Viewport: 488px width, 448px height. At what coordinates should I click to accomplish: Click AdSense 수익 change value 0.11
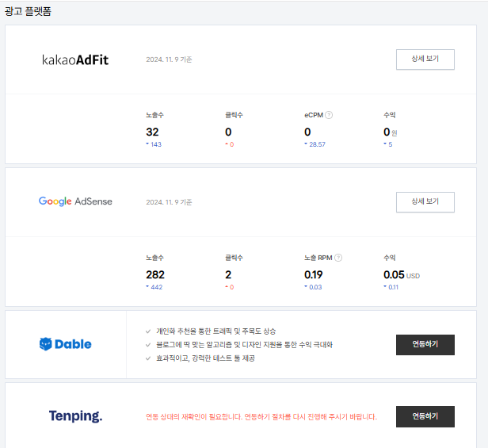coord(393,287)
